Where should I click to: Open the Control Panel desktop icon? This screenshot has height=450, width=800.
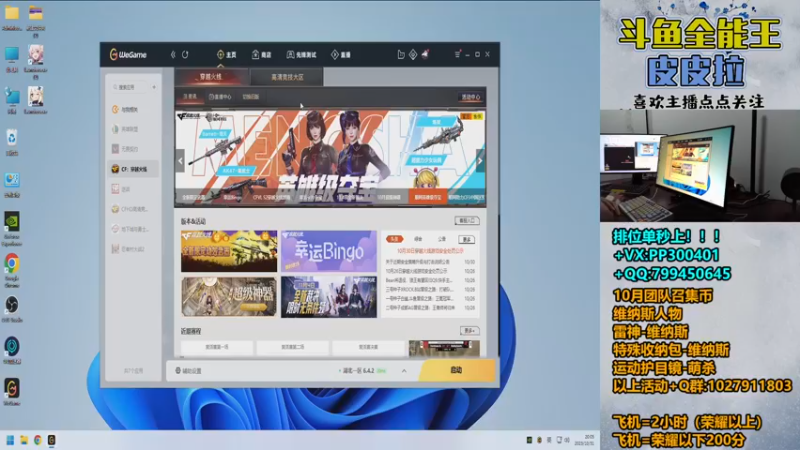coord(12,184)
